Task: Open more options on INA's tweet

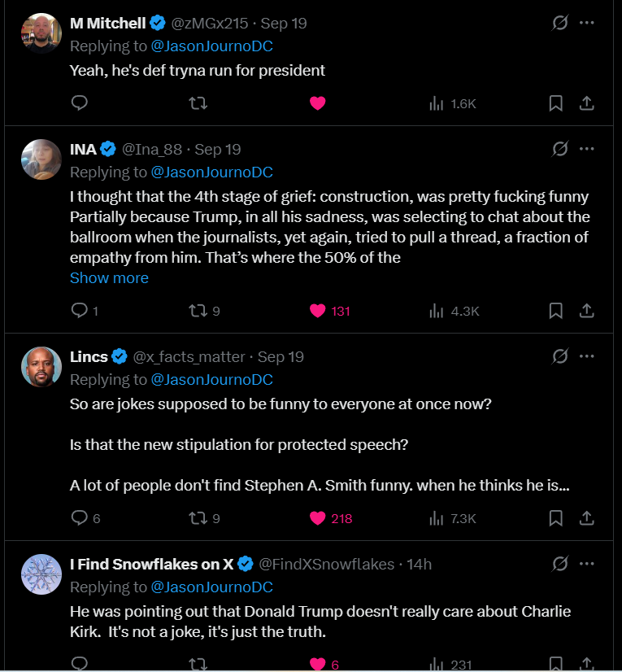Action: point(587,149)
